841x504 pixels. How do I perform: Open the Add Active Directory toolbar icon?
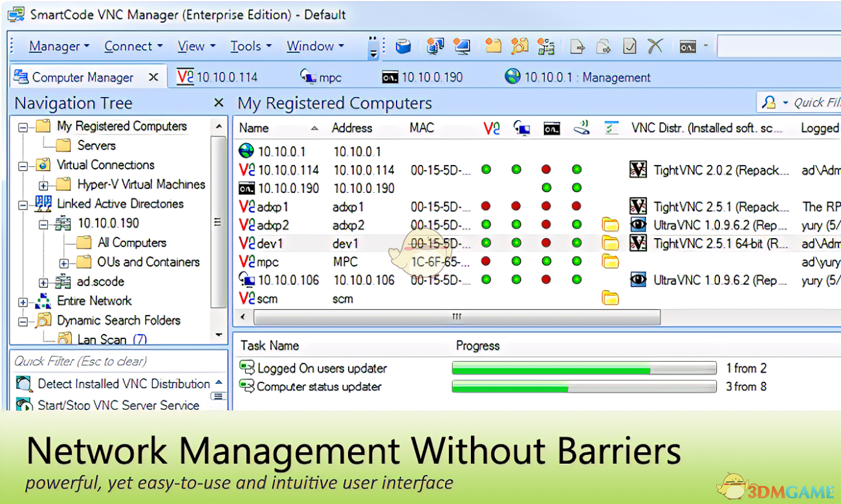(x=547, y=46)
